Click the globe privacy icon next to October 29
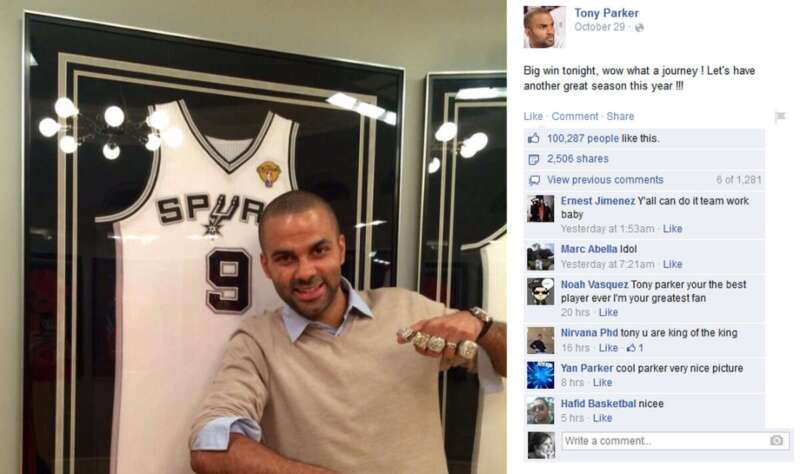 [x=639, y=28]
